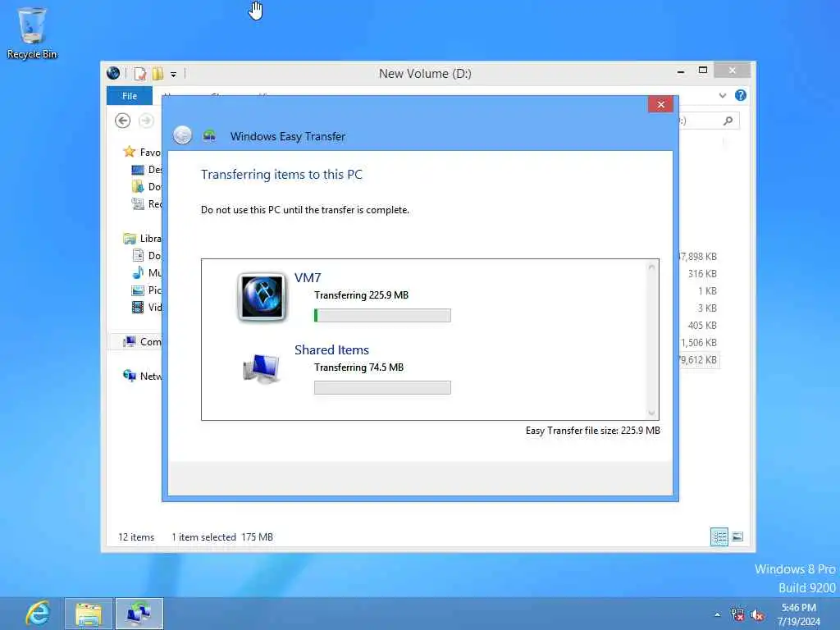Click the Explorer search magnifier icon
The image size is (840, 630).
(x=728, y=121)
